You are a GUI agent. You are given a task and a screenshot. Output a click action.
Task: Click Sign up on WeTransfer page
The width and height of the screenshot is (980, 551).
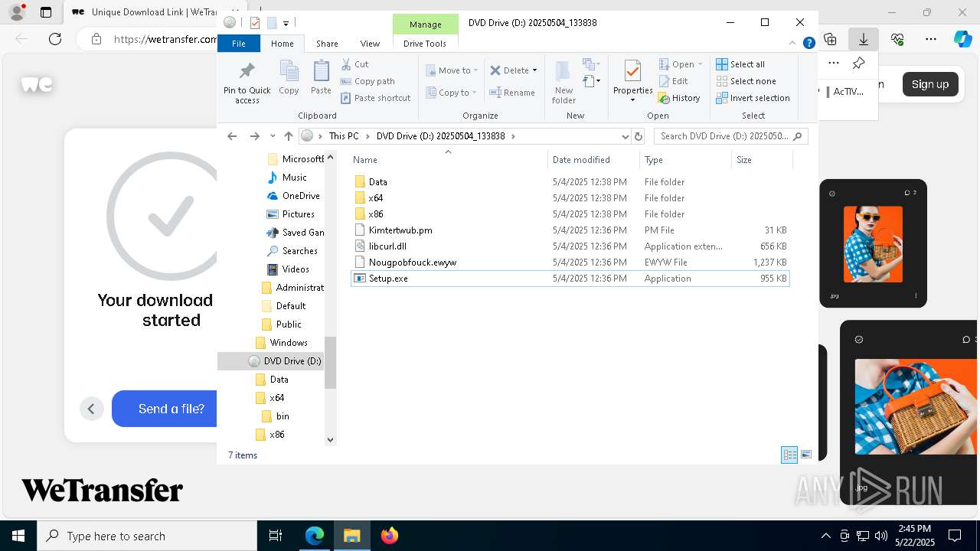tap(930, 84)
